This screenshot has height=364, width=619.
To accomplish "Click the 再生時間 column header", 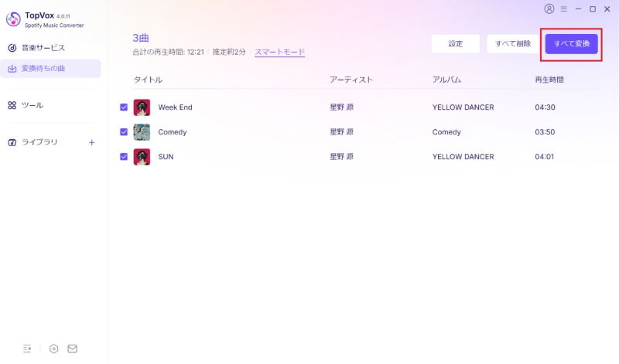I will pyautogui.click(x=549, y=80).
